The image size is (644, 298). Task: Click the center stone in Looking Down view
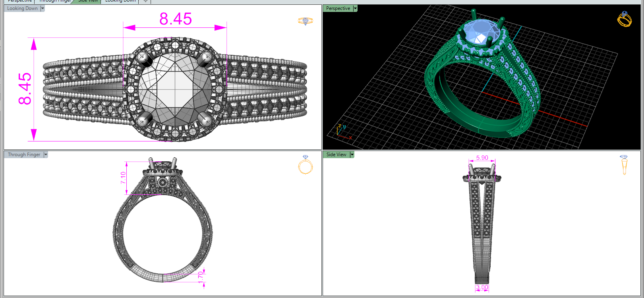click(x=175, y=89)
